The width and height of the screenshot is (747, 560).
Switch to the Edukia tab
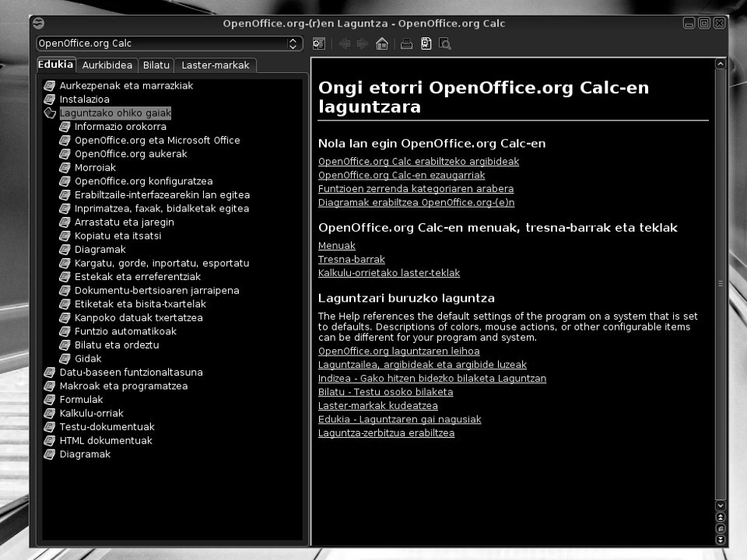[56, 65]
